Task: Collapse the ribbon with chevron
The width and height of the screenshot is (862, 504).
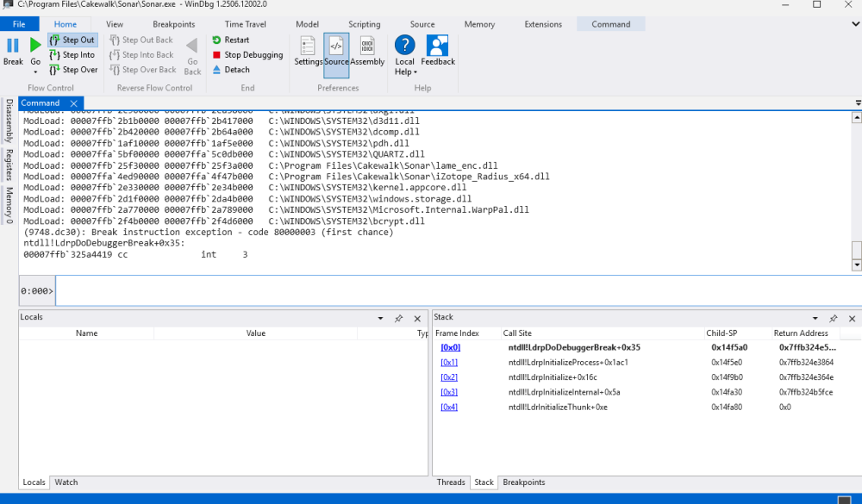Action: pos(855,24)
